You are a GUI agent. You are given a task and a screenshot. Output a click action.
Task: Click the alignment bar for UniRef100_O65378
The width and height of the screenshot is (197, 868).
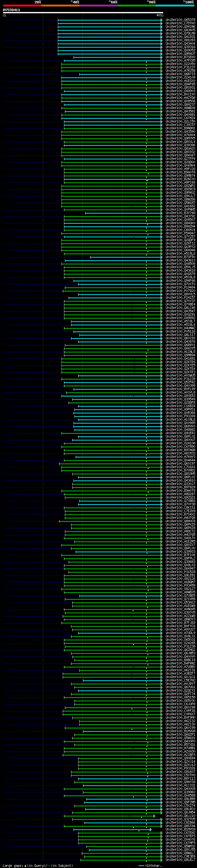pos(110,20)
